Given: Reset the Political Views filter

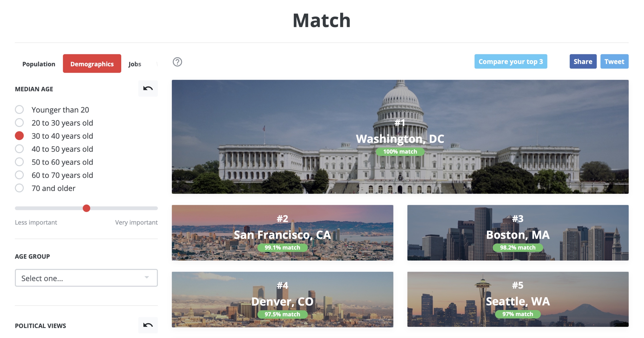Looking at the screenshot, I should tap(148, 325).
